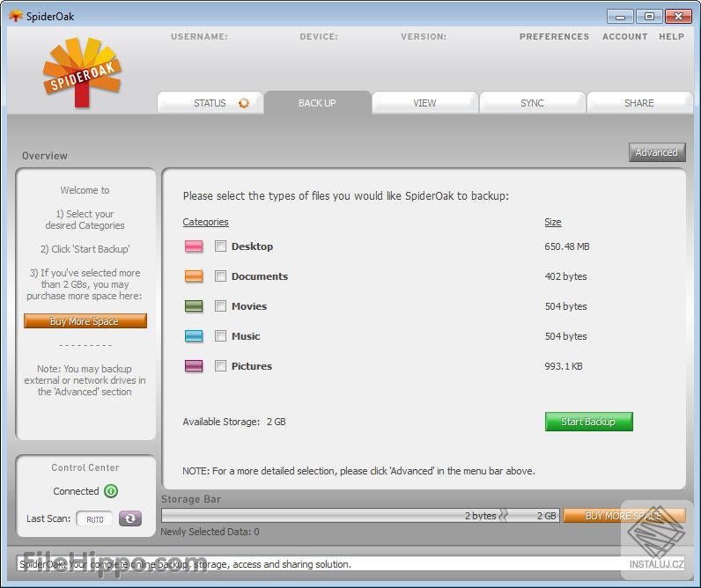Switch to the STATUS tab
This screenshot has height=588, width=701.
click(x=210, y=103)
